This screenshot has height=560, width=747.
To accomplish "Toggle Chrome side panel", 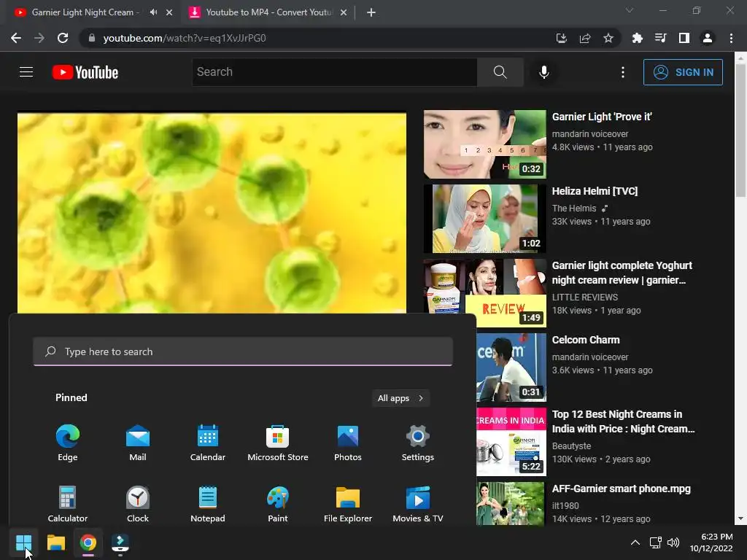I will 684,38.
